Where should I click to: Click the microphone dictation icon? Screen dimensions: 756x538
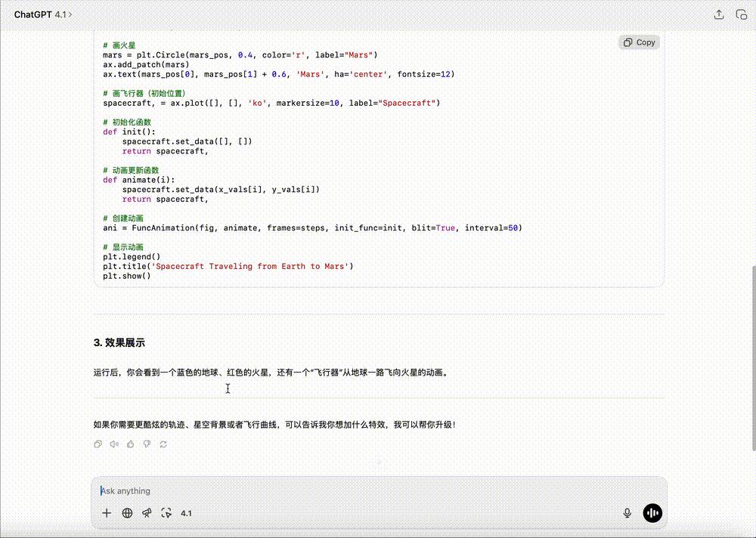(627, 513)
